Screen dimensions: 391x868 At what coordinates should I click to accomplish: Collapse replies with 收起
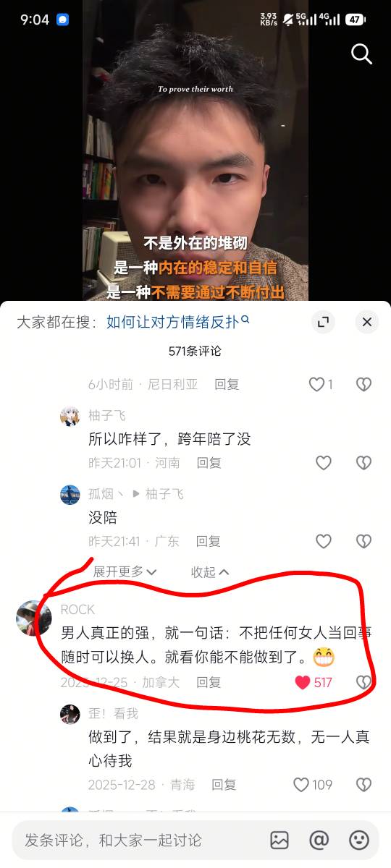click(x=210, y=572)
